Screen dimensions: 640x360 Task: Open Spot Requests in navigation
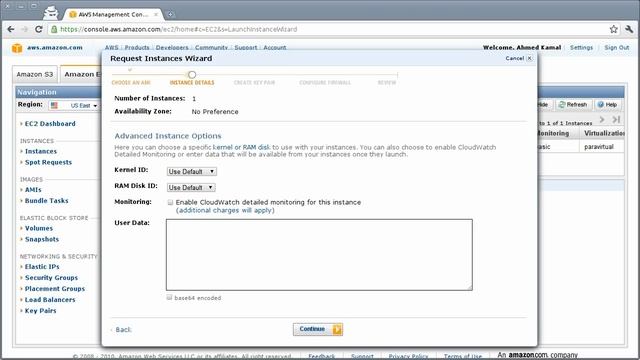pos(48,162)
